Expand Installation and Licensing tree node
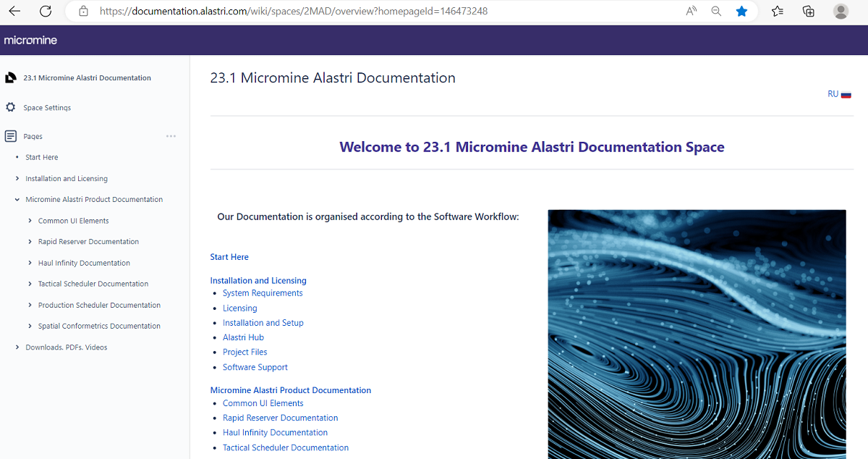This screenshot has height=459, width=868. [x=17, y=178]
